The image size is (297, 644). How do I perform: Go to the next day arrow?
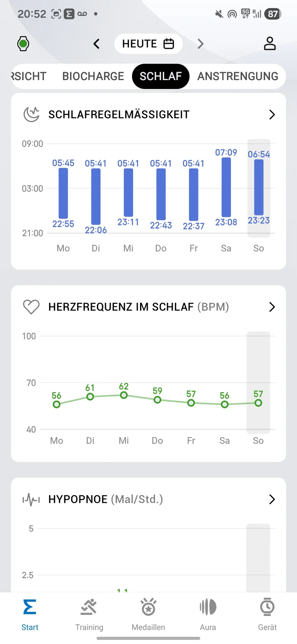pyautogui.click(x=200, y=44)
